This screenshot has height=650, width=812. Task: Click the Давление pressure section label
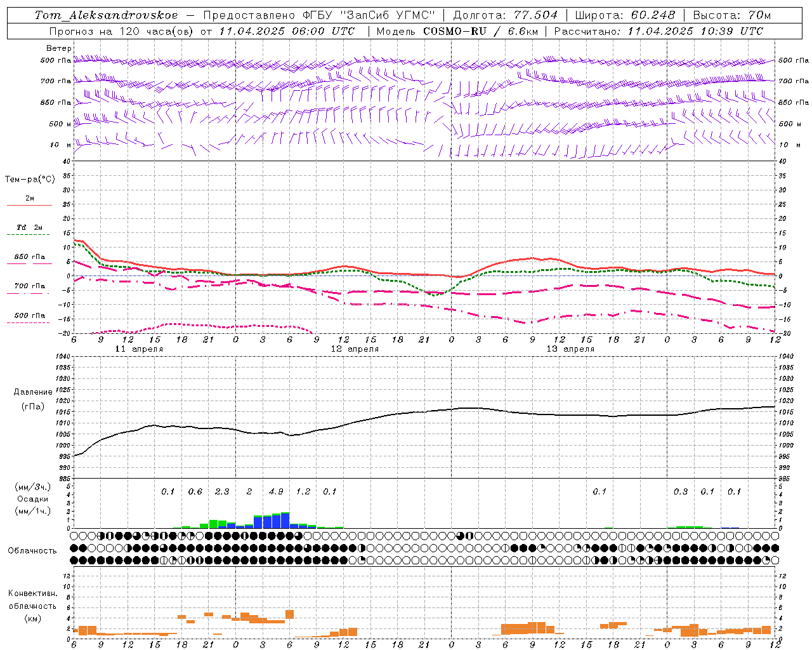[33, 392]
